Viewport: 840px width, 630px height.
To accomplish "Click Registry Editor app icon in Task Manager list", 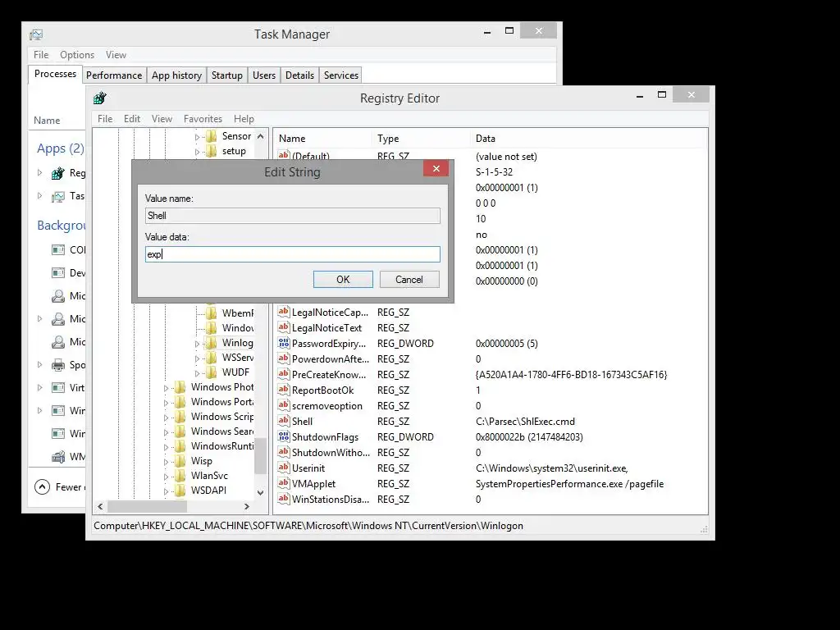I will point(58,173).
